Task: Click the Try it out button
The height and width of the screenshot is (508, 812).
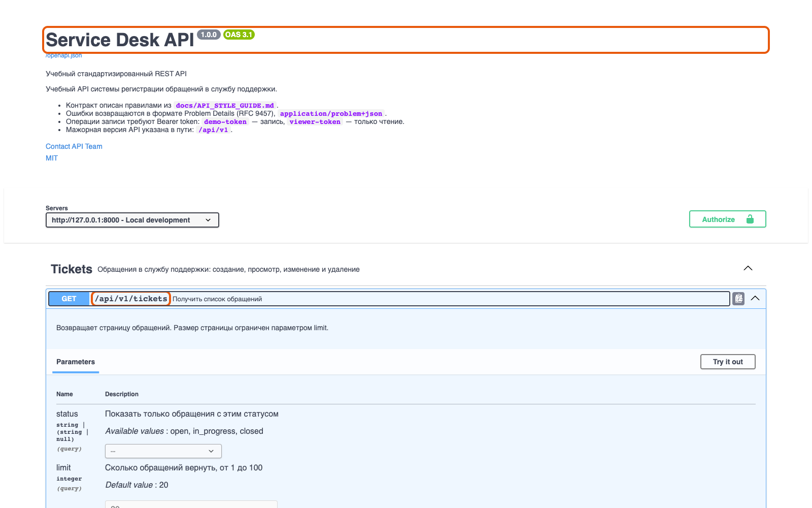Action: 728,362
